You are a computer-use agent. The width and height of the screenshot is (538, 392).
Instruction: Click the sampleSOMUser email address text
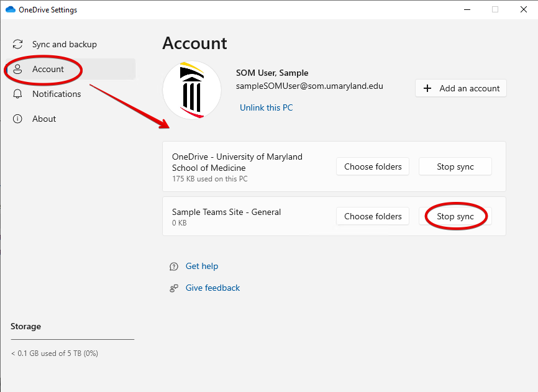click(309, 86)
